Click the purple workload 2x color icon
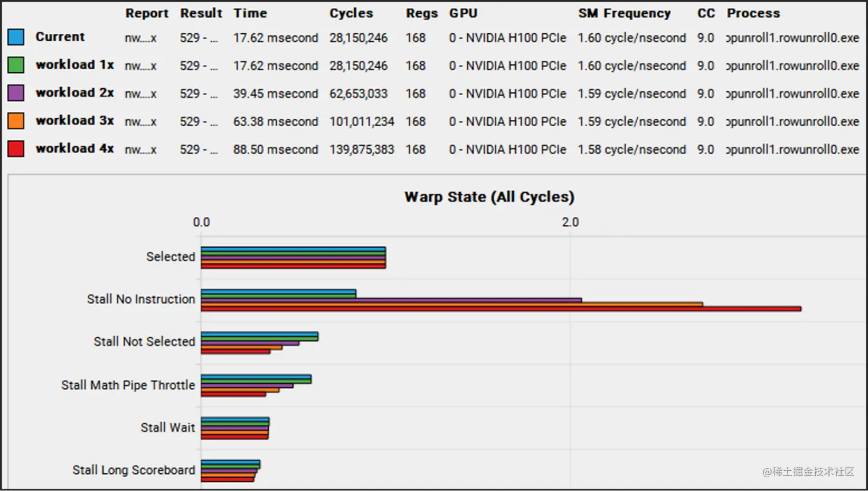This screenshot has height=491, width=868. tap(16, 92)
